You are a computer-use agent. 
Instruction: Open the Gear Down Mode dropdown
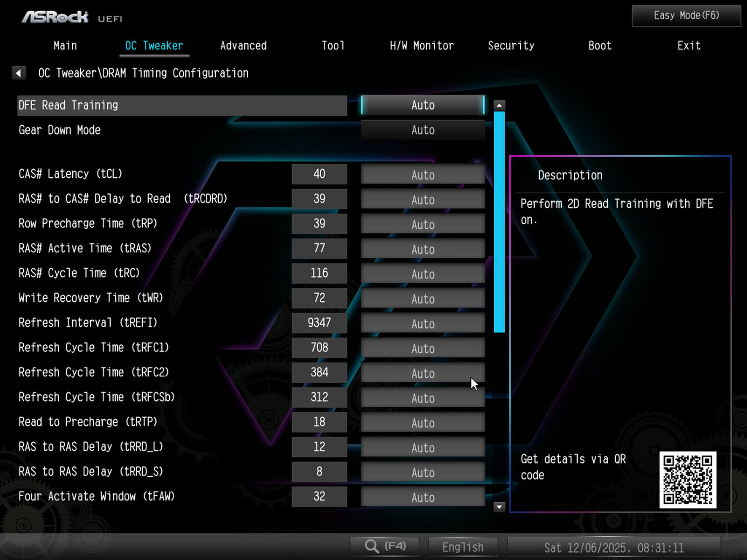[422, 130]
